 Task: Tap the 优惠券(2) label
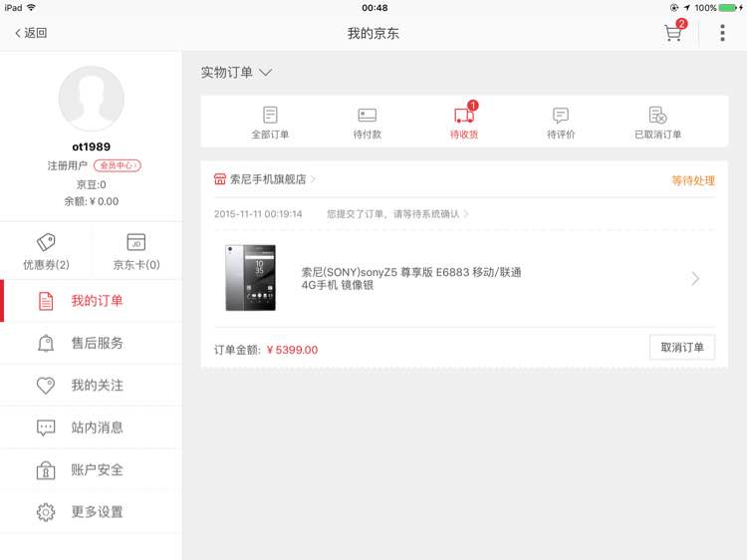(46, 264)
